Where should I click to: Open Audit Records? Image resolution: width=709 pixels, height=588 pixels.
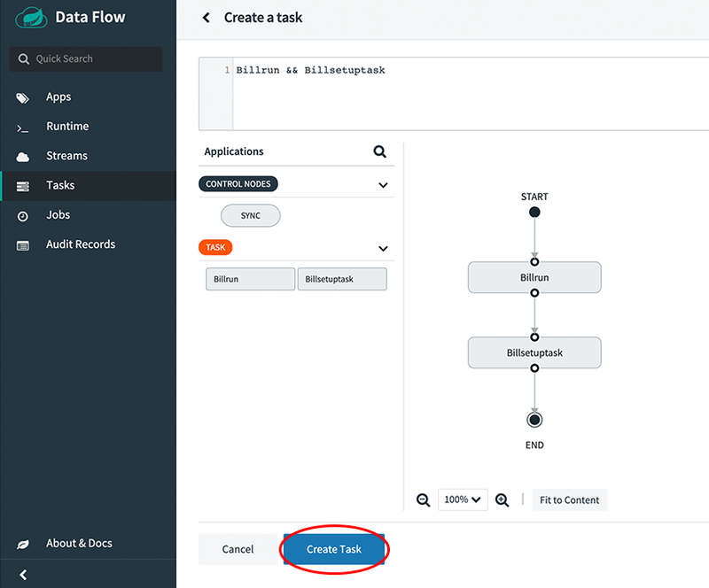81,244
